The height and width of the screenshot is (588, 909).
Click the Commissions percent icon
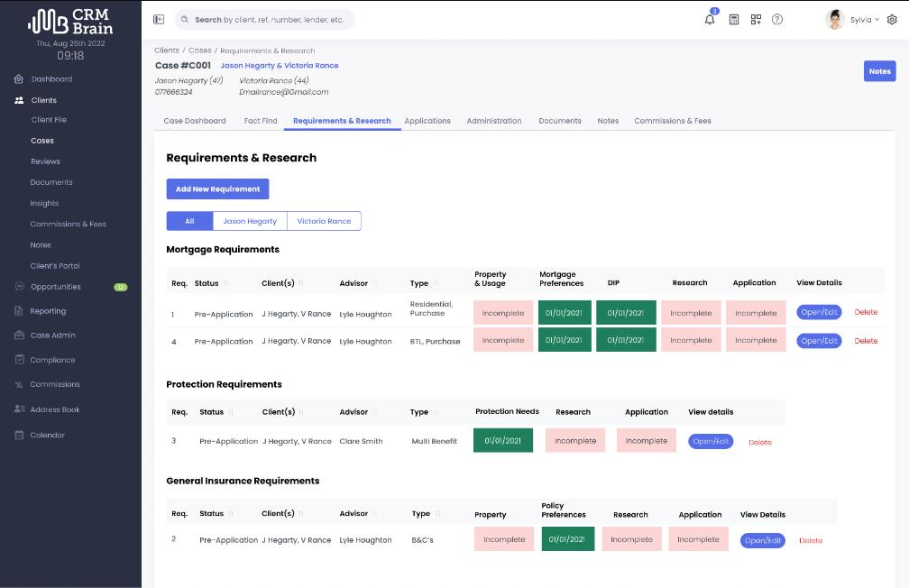tap(19, 384)
